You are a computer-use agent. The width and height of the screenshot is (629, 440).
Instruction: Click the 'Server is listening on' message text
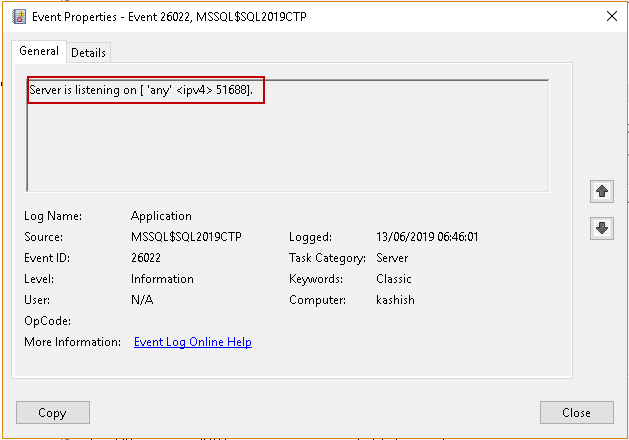(x=141, y=90)
